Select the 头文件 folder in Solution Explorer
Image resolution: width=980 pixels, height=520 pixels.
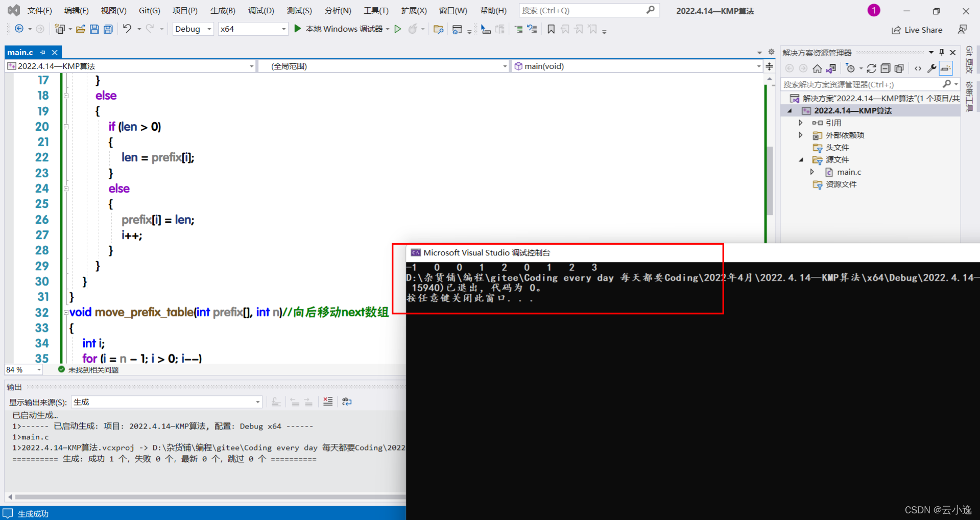(837, 147)
